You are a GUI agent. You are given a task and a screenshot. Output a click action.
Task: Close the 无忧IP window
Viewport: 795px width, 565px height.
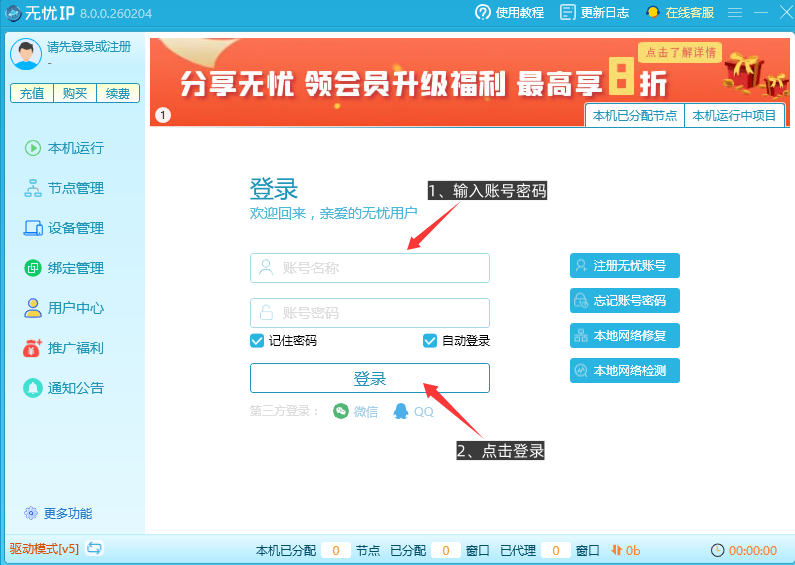point(786,12)
